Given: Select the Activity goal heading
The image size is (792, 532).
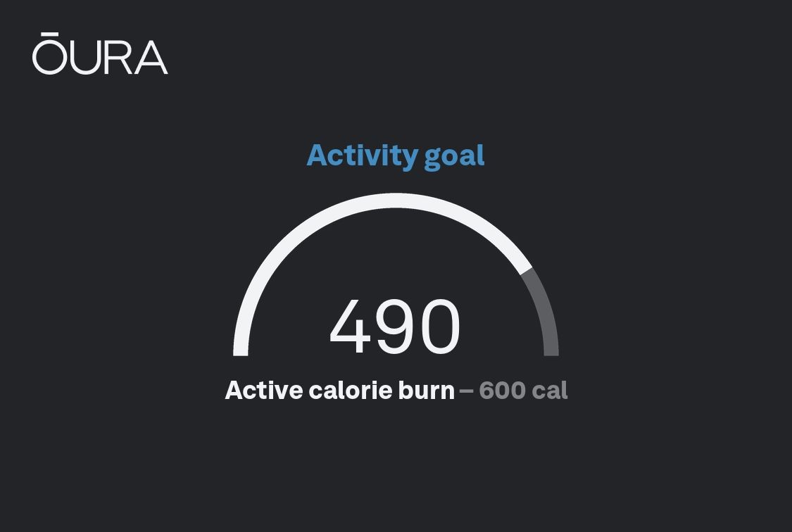Looking at the screenshot, I should [x=396, y=156].
